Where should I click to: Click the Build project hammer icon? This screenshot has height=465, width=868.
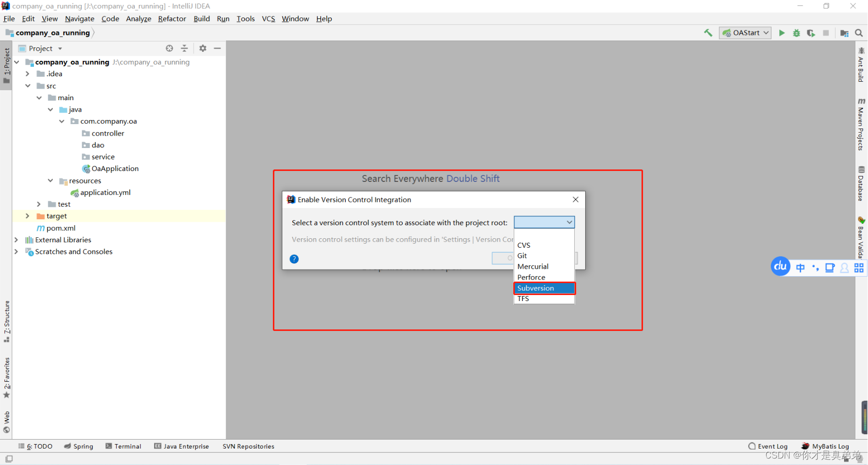(x=708, y=33)
